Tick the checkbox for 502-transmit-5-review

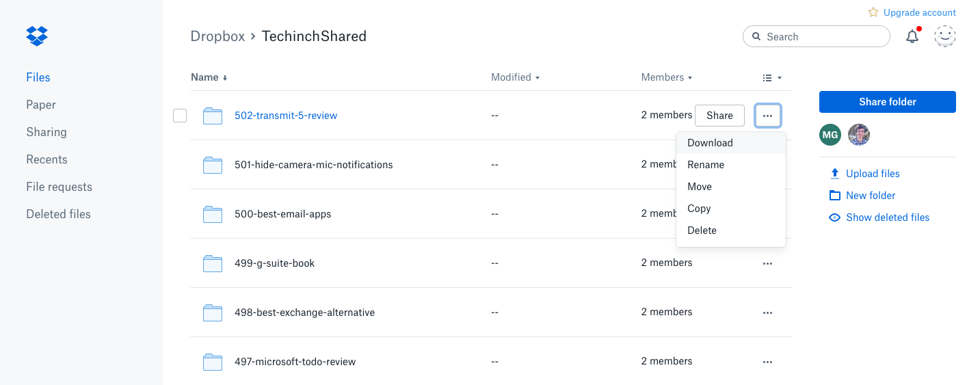(x=180, y=116)
